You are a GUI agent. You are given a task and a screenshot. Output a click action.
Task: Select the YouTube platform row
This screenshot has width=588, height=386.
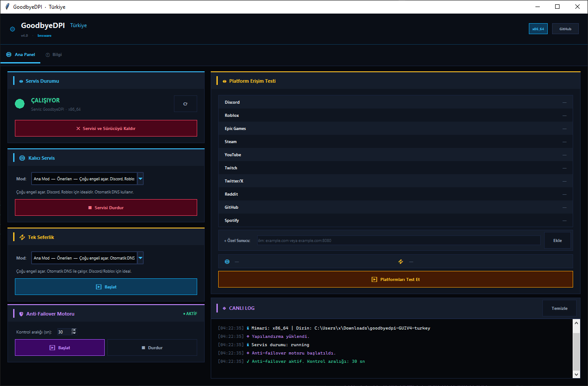396,154
